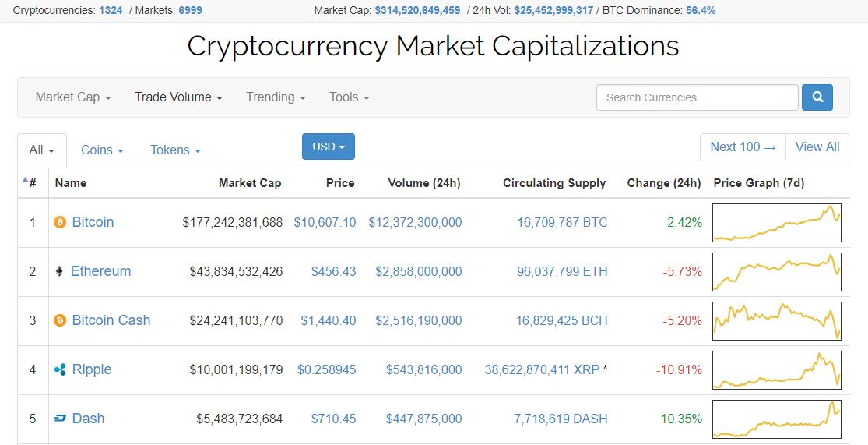Click the Dash logo icon
Image resolution: width=868 pixels, height=445 pixels.
coord(60,419)
